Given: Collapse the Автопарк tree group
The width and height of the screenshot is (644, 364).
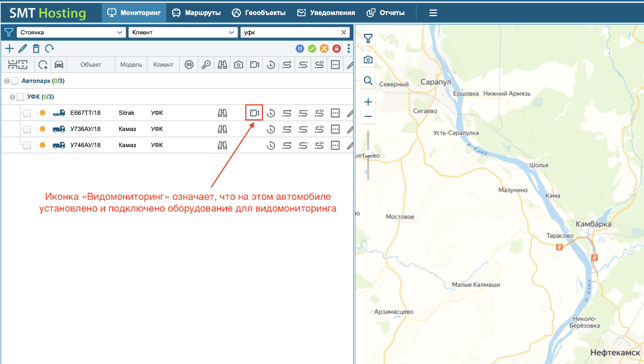Looking at the screenshot, I should [x=6, y=81].
